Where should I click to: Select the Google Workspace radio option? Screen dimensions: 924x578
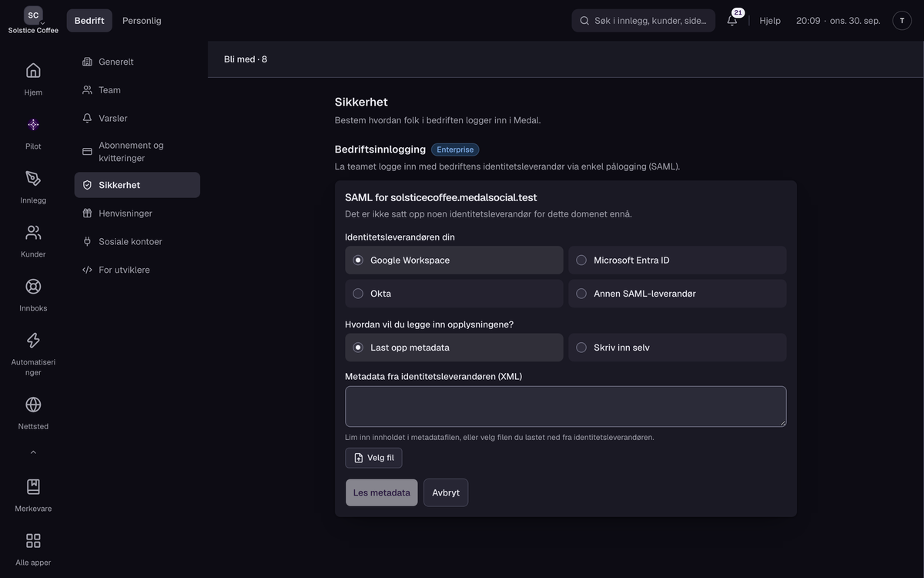(x=454, y=260)
